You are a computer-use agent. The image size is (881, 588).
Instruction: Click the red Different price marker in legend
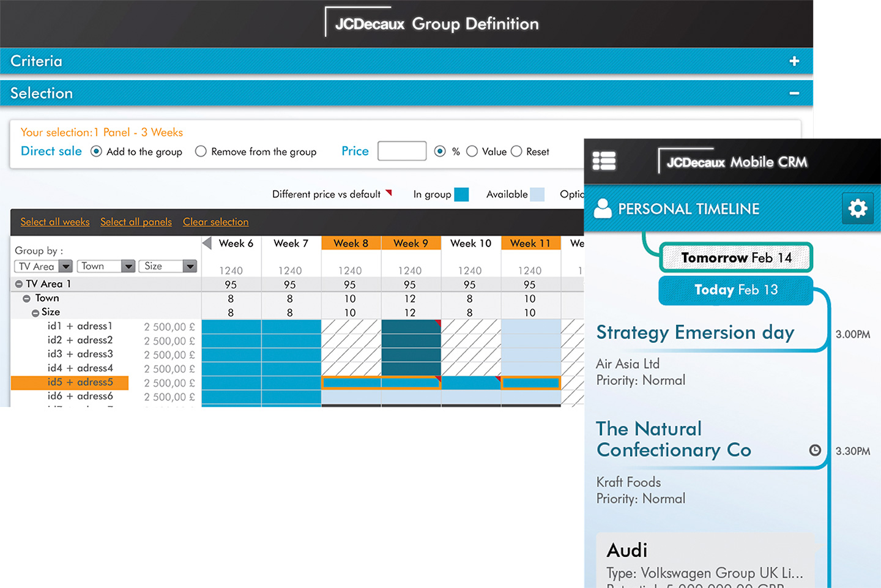tap(388, 193)
